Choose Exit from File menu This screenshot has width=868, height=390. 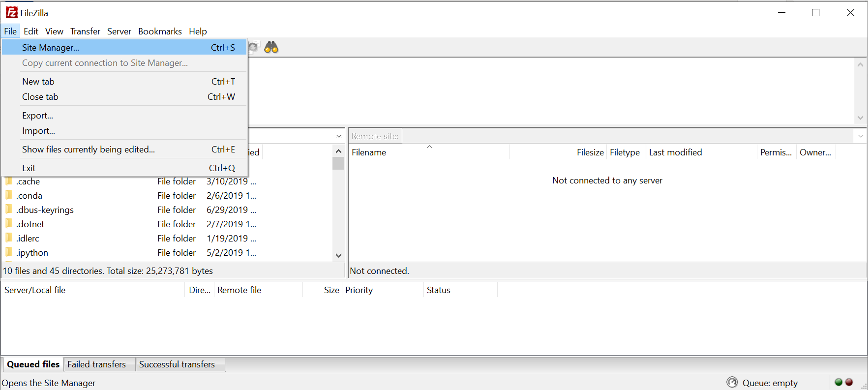click(124, 168)
